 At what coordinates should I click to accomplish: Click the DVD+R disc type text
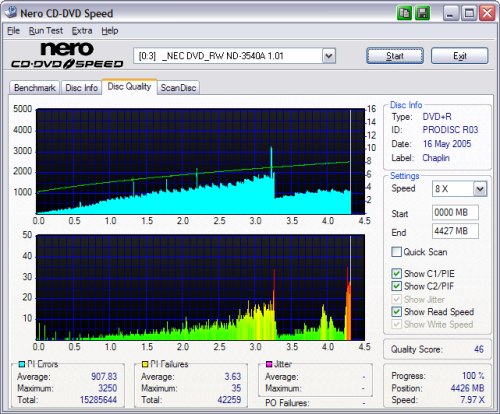point(437,117)
